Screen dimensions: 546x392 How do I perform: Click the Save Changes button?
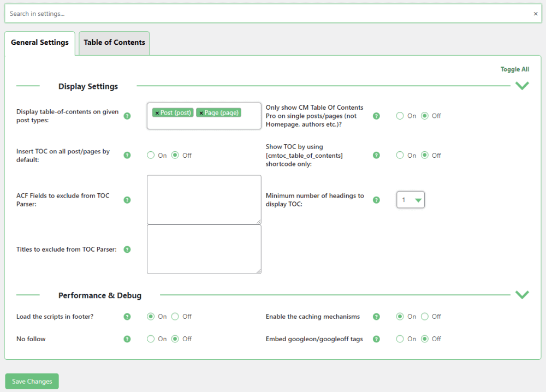pyautogui.click(x=32, y=382)
